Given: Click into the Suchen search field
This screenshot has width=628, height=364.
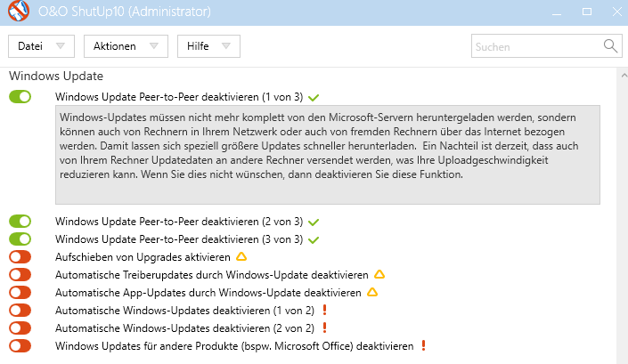Looking at the screenshot, I should point(536,46).
